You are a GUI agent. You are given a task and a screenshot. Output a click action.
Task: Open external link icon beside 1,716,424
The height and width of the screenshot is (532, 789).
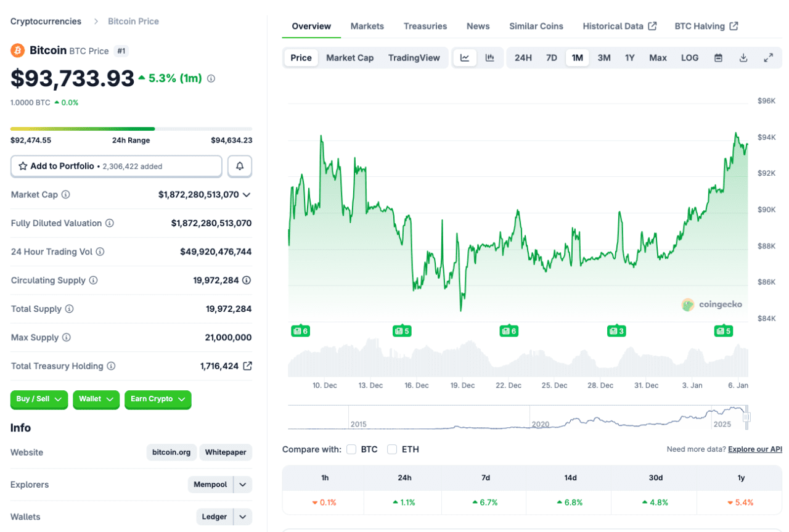pyautogui.click(x=247, y=366)
